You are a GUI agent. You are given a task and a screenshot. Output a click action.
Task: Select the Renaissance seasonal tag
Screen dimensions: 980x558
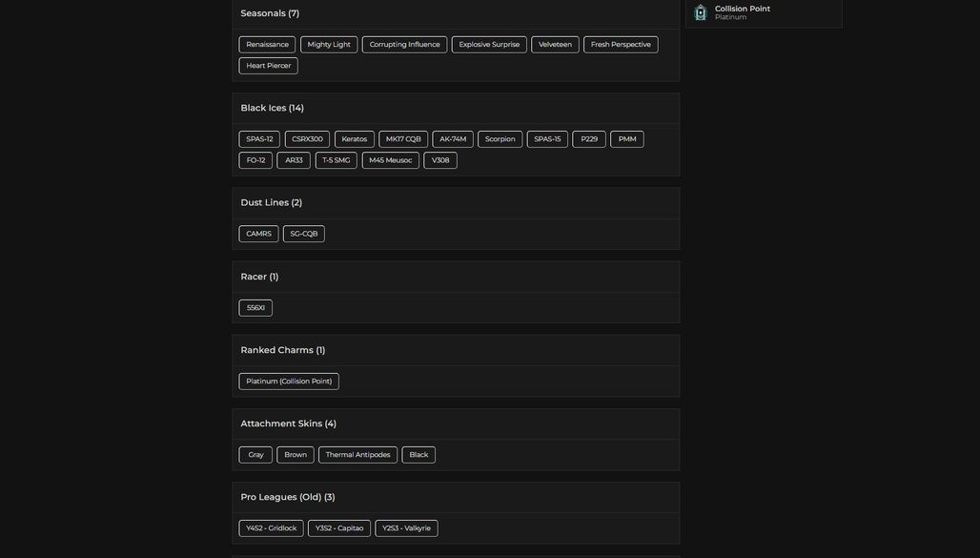pyautogui.click(x=267, y=45)
